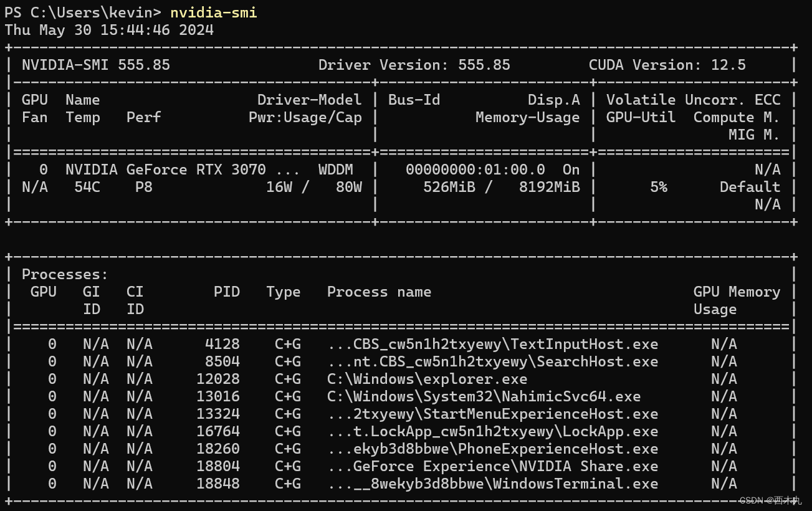Click the Compute M. header
Viewport: 812px width, 511px height.
click(737, 117)
